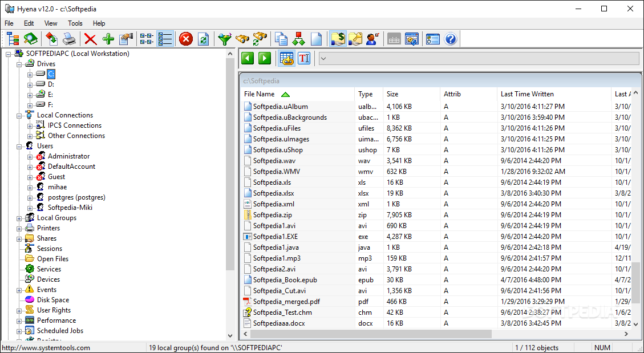The width and height of the screenshot is (644, 353).
Task: Click the red T text tool icon
Action: point(303,58)
